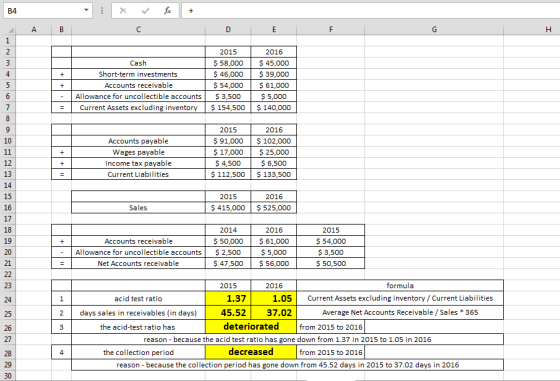This screenshot has width=560, height=381.
Task: Select column D header
Action: pyautogui.click(x=228, y=30)
